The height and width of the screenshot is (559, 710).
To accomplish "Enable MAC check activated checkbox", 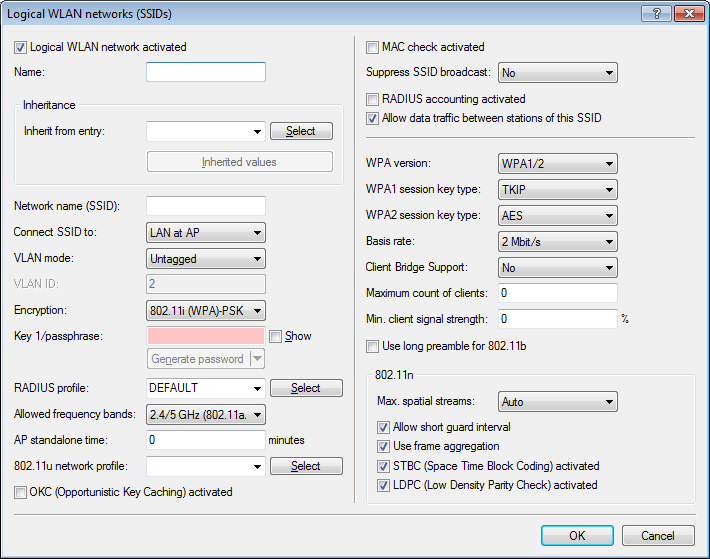I will coord(373,47).
